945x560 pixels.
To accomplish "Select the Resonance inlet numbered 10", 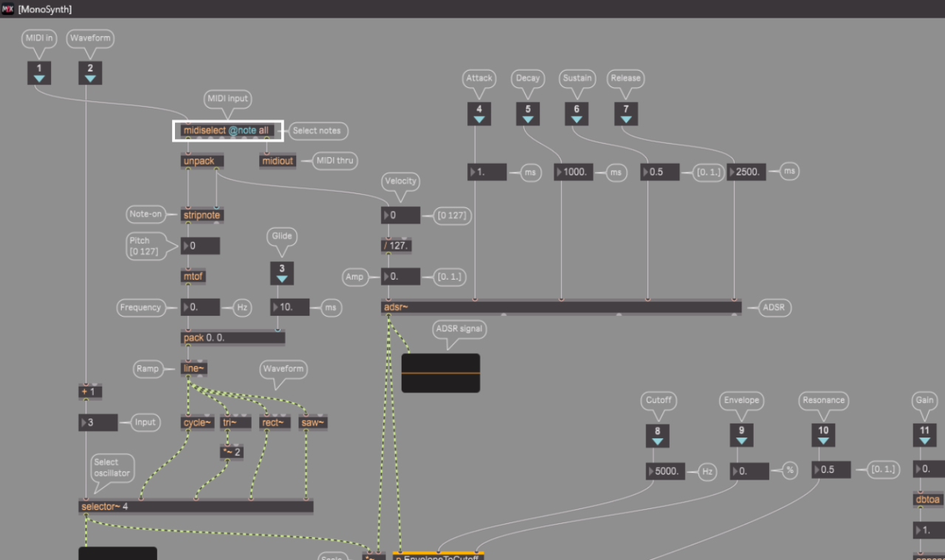I will (x=824, y=435).
